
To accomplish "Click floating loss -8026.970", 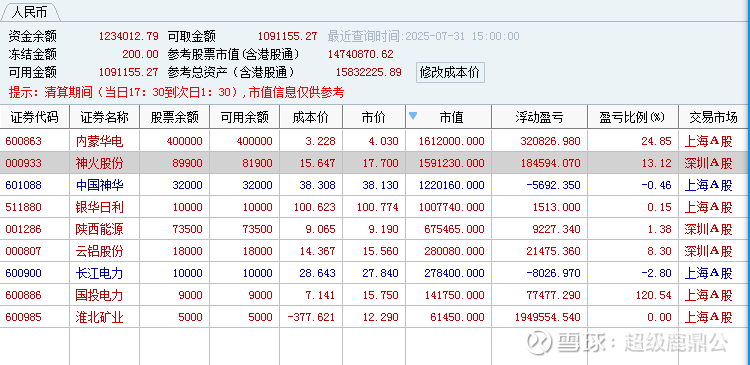I will [553, 273].
